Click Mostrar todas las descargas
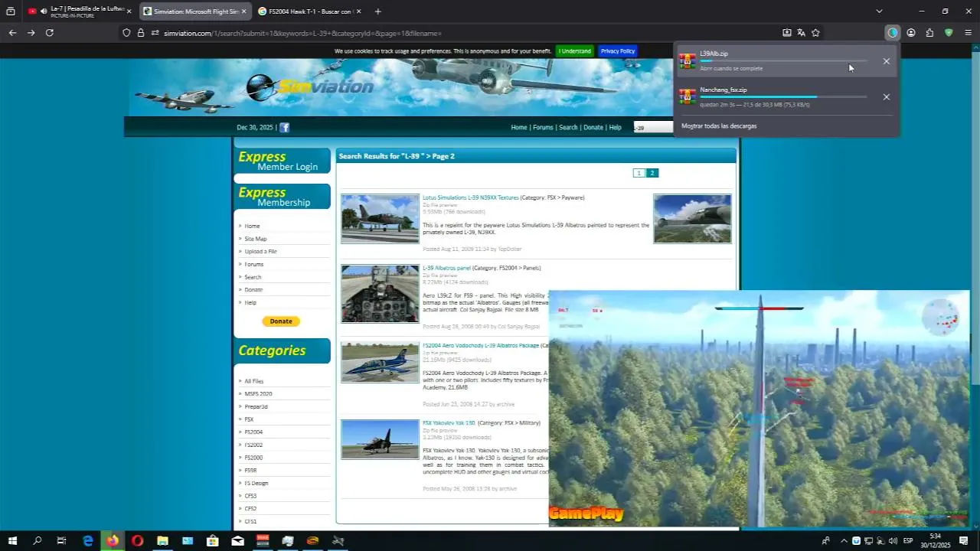The image size is (980, 551). pos(719,126)
